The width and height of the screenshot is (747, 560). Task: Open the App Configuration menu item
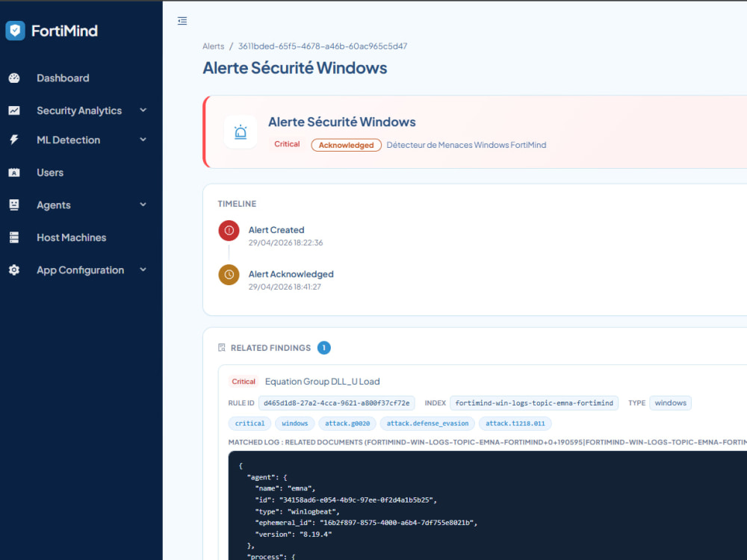click(x=81, y=270)
